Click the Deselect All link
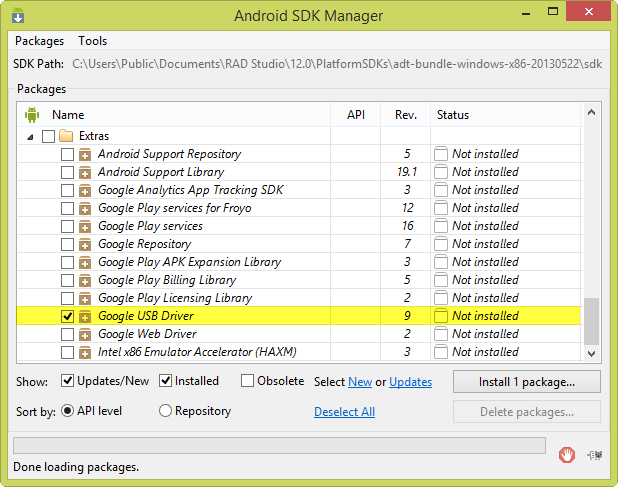The height and width of the screenshot is (487, 618). pos(344,412)
